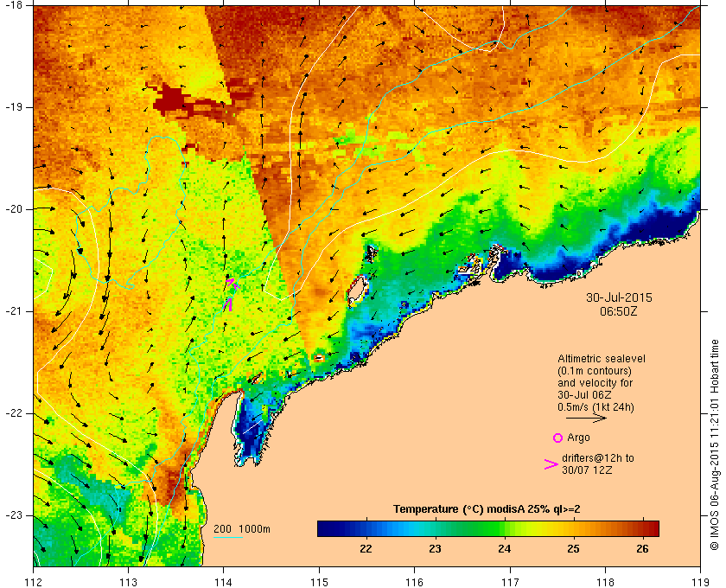Click longitude axis label 114
The width and height of the screenshot is (726, 588).
click(223, 581)
